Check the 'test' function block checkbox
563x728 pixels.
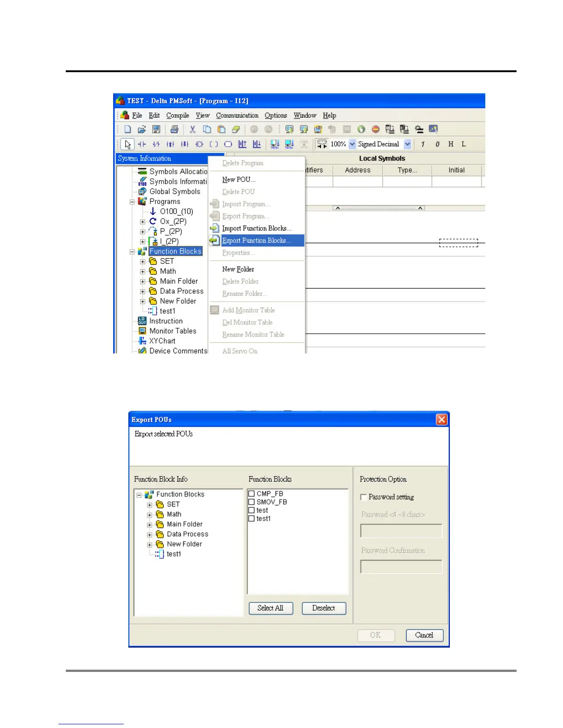pyautogui.click(x=252, y=510)
